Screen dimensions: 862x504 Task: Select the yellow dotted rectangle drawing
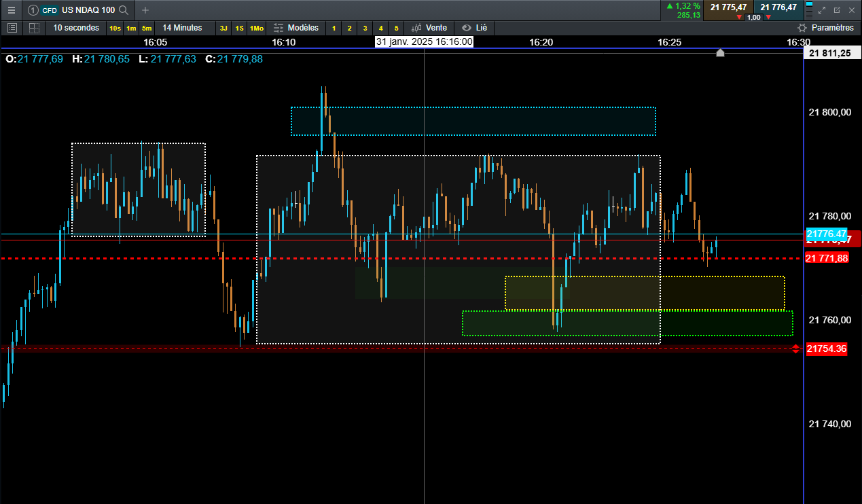tap(645, 293)
